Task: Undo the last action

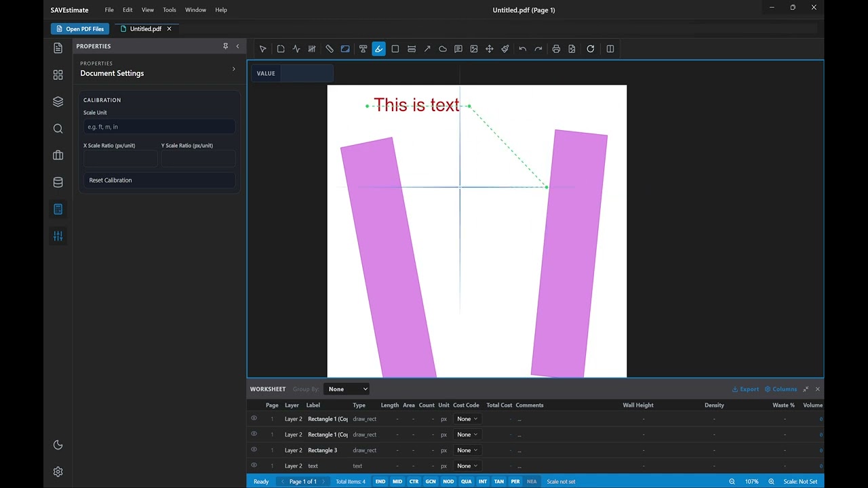Action: 522,49
